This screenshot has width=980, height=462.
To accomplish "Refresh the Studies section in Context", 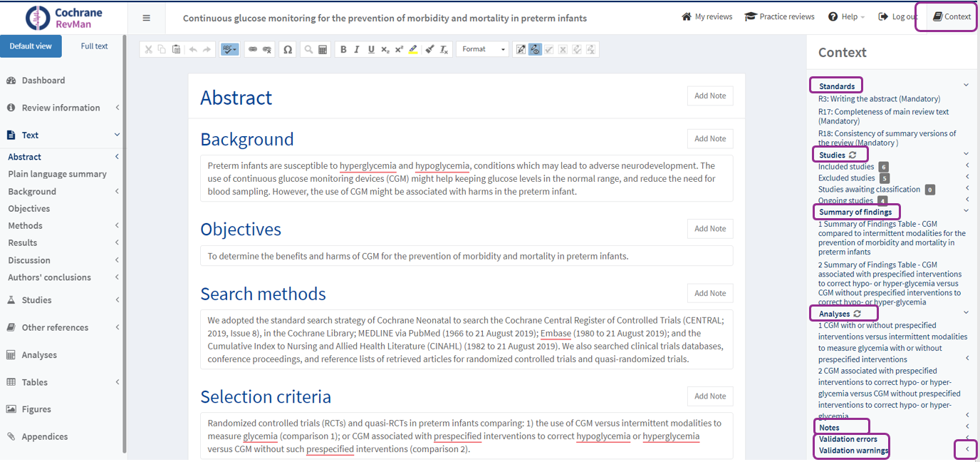I will pyautogui.click(x=852, y=155).
